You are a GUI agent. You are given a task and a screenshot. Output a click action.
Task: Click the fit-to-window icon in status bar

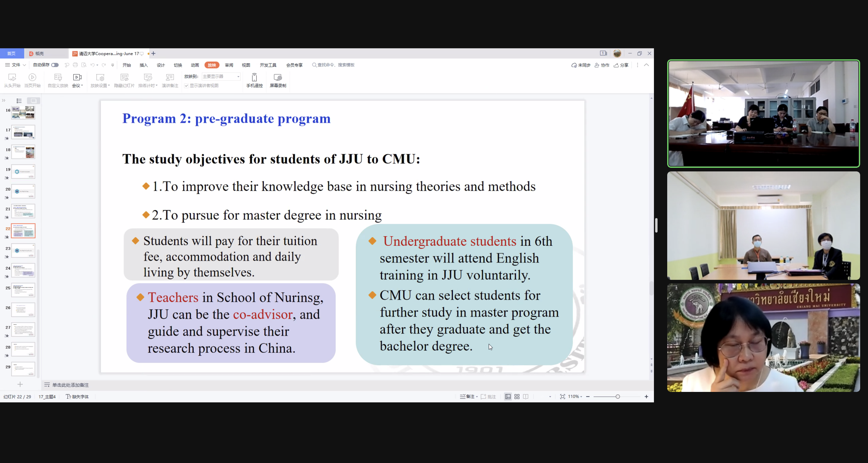tap(562, 397)
